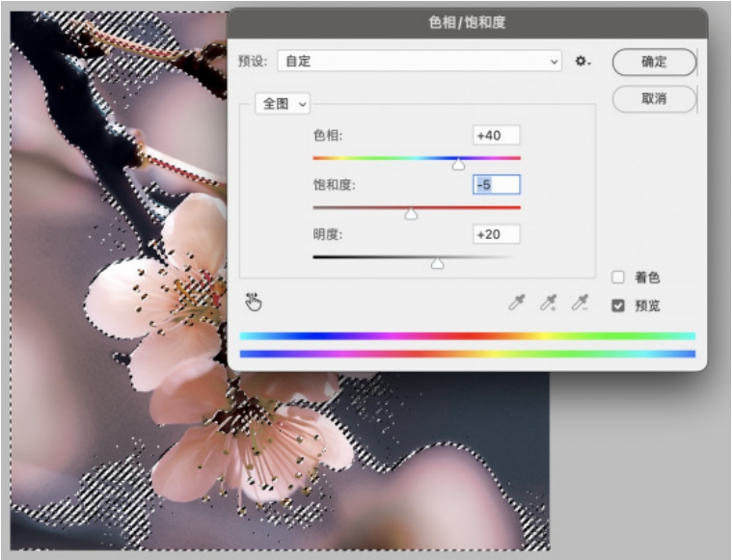
Task: Select the eyedropper sample tool
Action: click(x=517, y=304)
